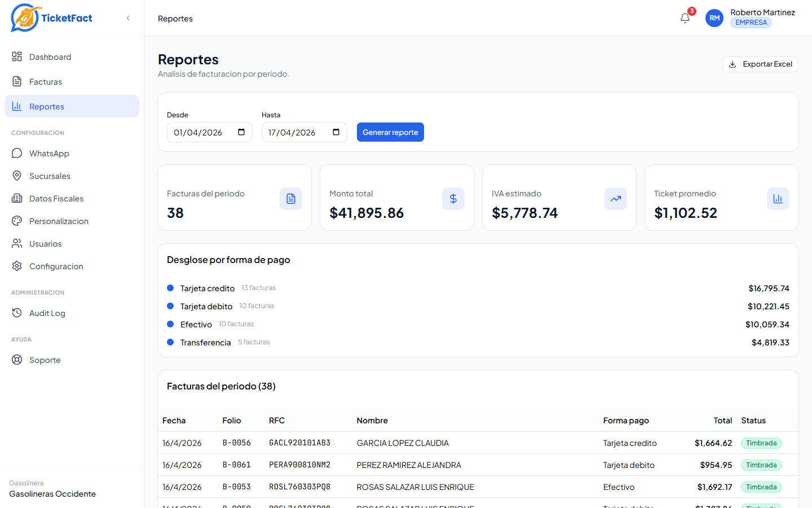The height and width of the screenshot is (508, 812).
Task: Click the Soporte lifebuoy icon
Action: tap(17, 360)
